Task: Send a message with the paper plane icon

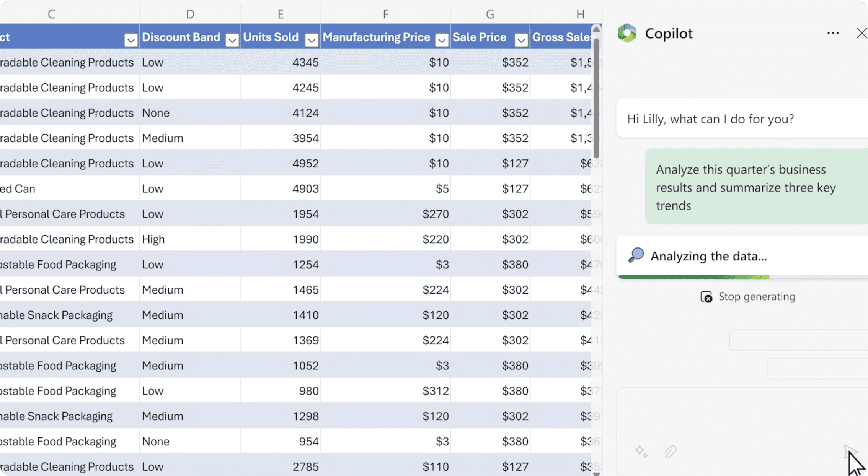Action: pos(852,452)
